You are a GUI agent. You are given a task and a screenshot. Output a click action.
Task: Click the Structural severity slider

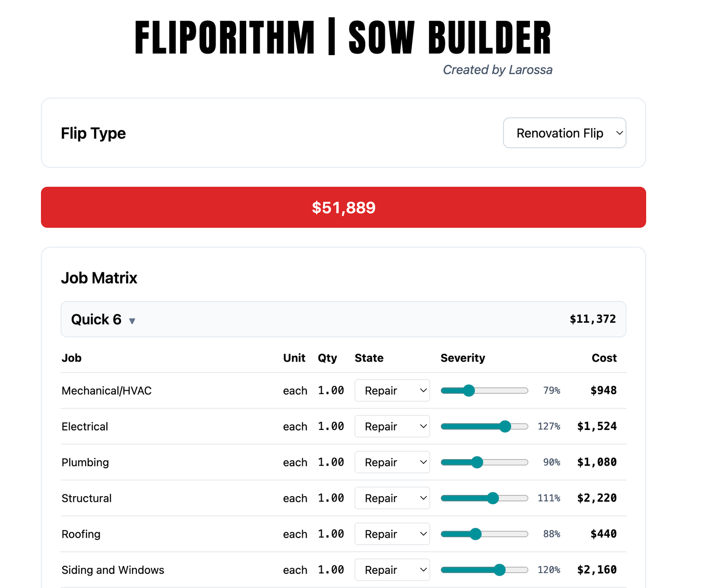[493, 498]
